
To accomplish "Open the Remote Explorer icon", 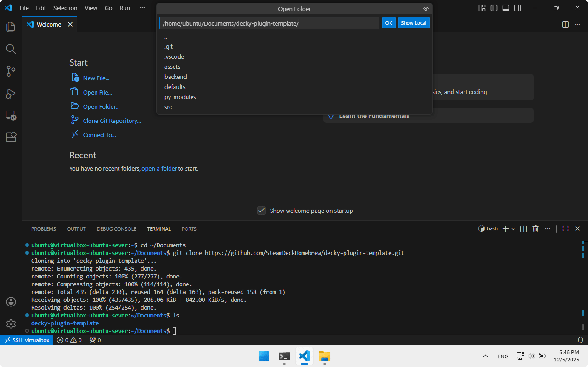I will coord(11,116).
